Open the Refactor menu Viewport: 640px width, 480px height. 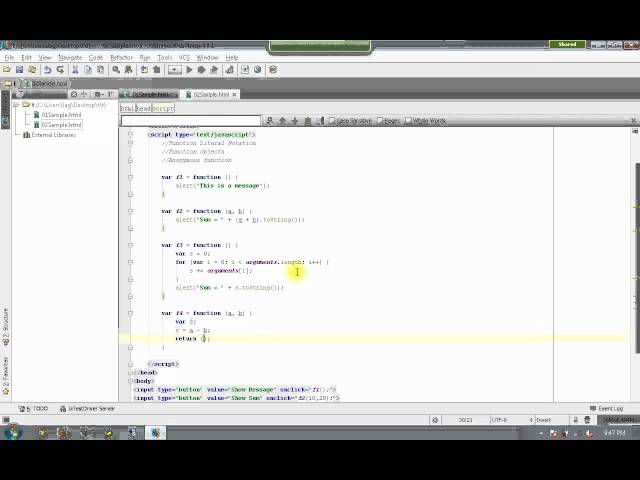(x=122, y=58)
